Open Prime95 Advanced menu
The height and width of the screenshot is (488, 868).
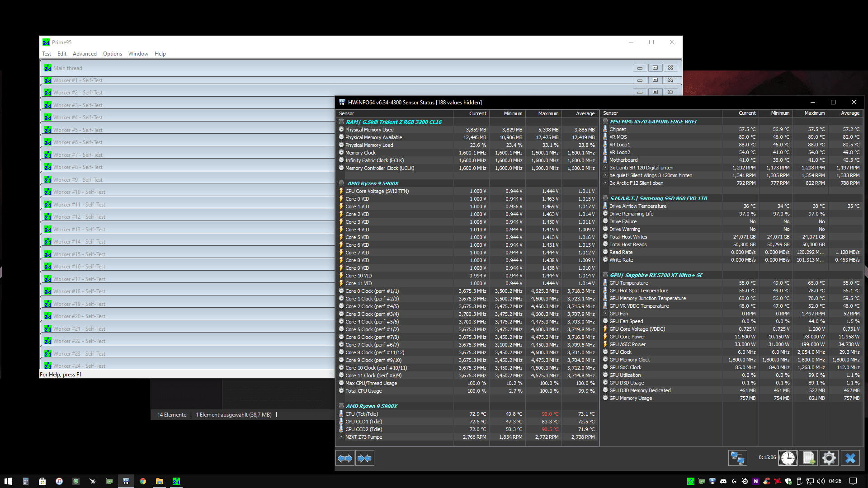tap(85, 54)
